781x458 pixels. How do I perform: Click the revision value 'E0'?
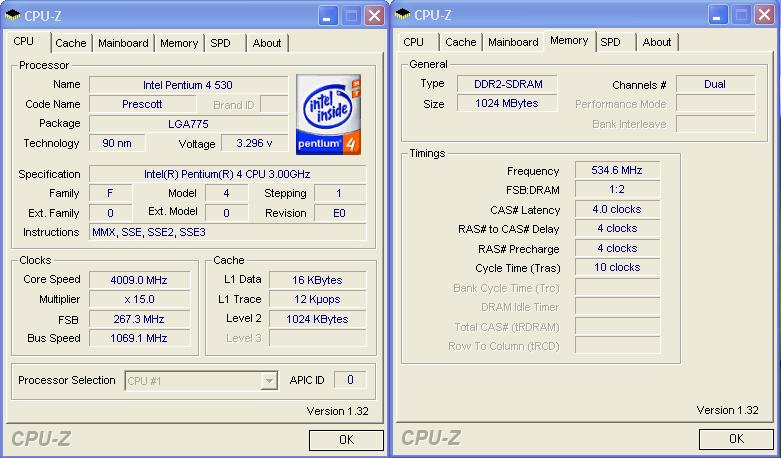[340, 213]
